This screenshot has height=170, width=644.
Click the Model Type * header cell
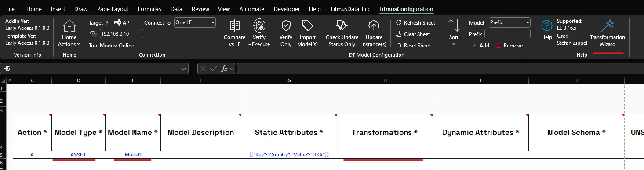pyautogui.click(x=78, y=132)
